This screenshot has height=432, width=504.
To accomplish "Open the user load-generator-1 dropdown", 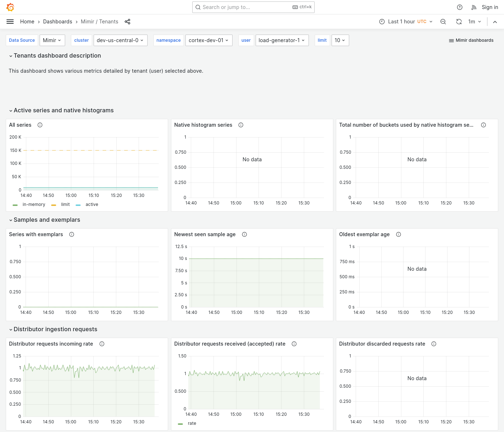I will point(282,40).
